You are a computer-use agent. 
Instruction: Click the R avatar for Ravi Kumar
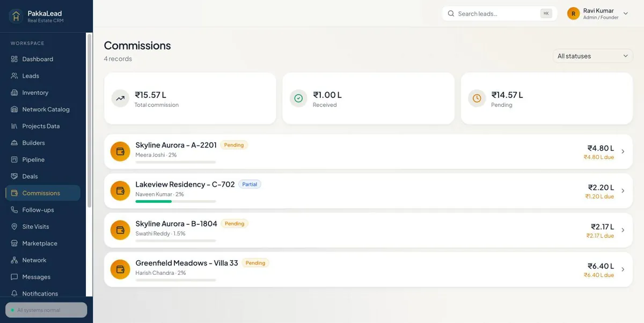pos(574,14)
